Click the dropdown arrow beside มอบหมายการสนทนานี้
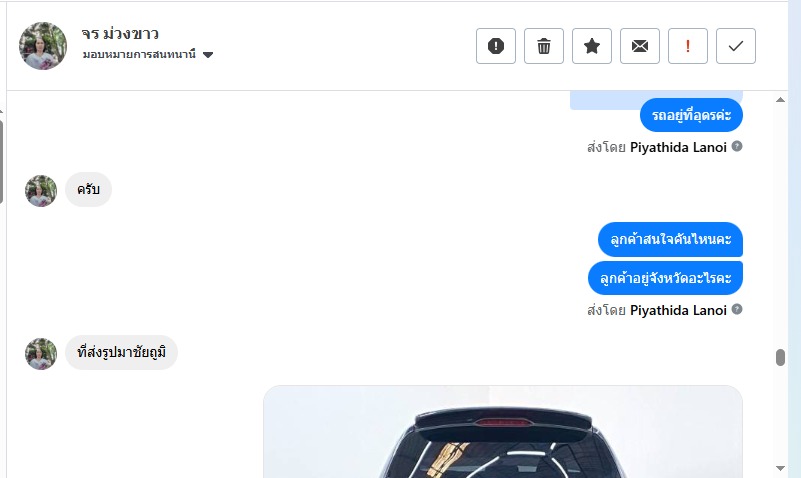The height and width of the screenshot is (478, 801). point(207,55)
